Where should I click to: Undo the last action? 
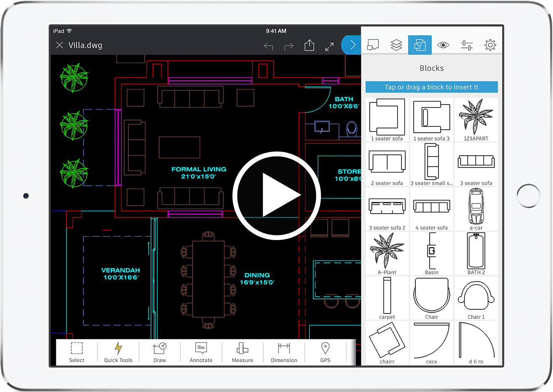click(x=269, y=46)
